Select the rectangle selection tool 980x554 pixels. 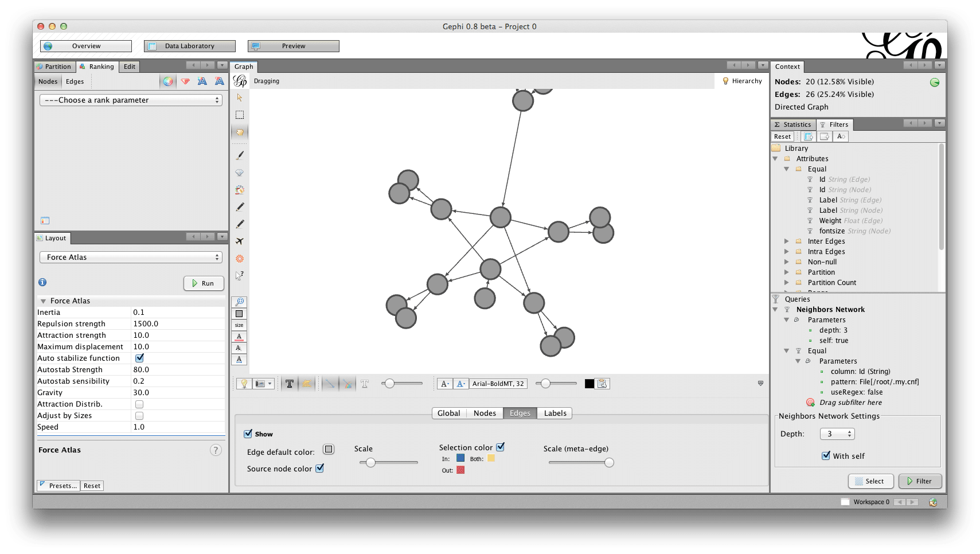[240, 115]
